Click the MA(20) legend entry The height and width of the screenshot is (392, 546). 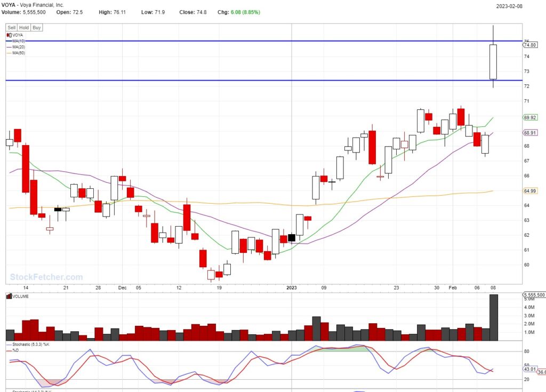16,47
